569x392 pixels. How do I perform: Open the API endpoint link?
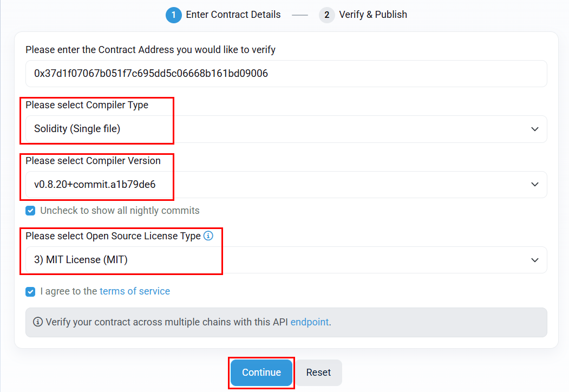(x=310, y=322)
